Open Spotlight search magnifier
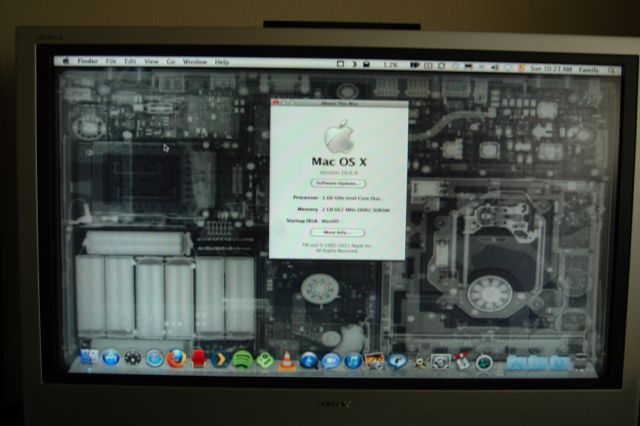The width and height of the screenshot is (640, 426). point(611,70)
